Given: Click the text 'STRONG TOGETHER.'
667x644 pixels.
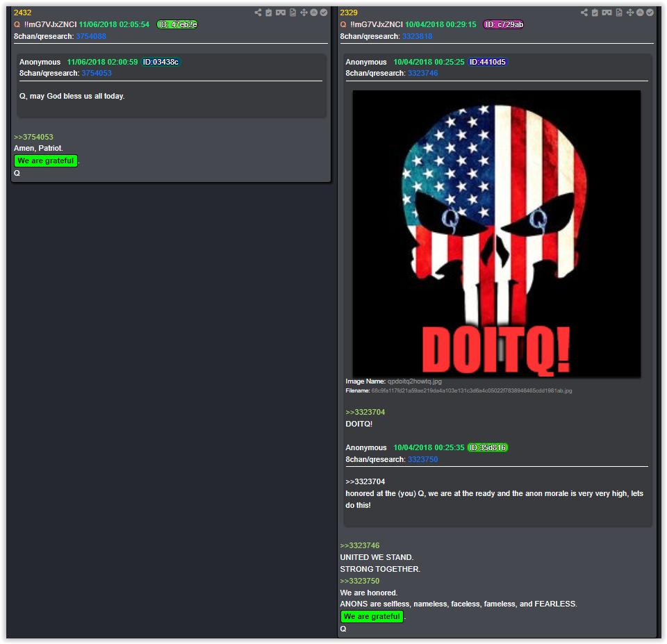Looking at the screenshot, I should 380,569.
